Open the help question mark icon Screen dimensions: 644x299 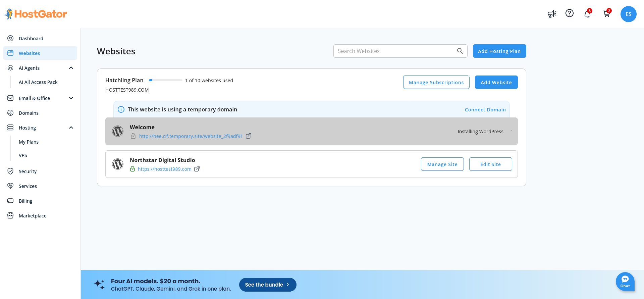point(570,13)
